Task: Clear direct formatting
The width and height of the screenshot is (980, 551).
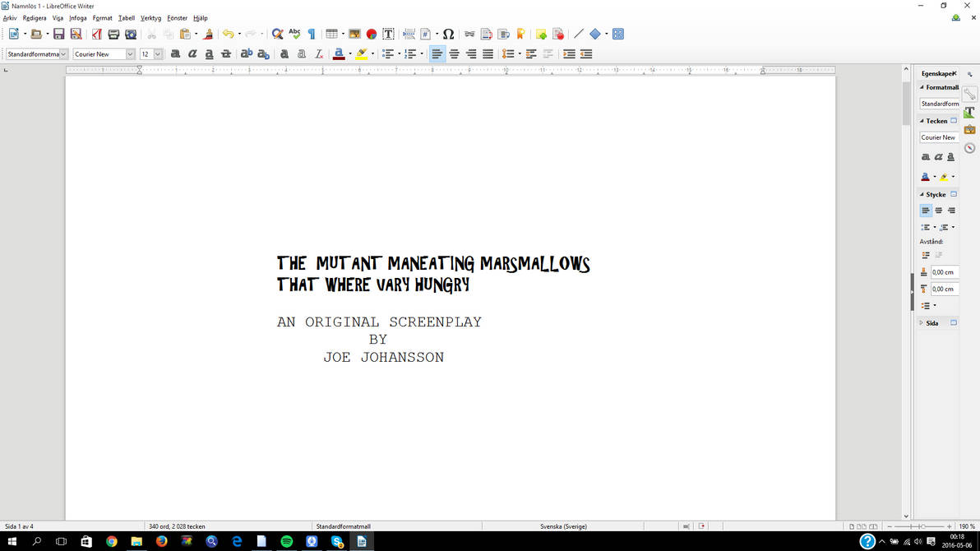Action: tap(319, 53)
